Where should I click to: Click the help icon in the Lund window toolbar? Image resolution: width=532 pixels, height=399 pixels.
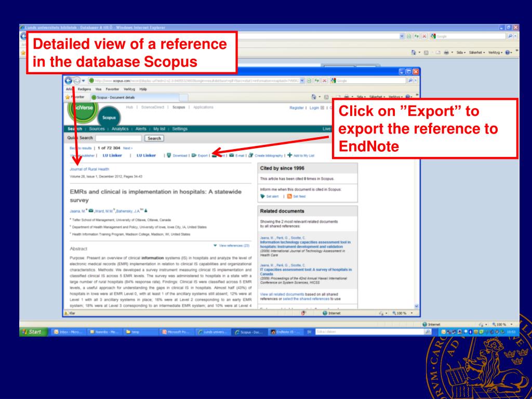click(x=508, y=52)
